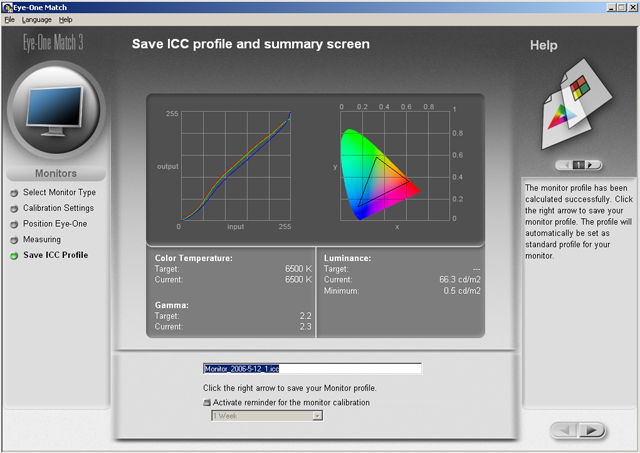Click the Luminance current 66.3 cd/m2 value
Viewport: 640px width, 453px height.
point(460,280)
